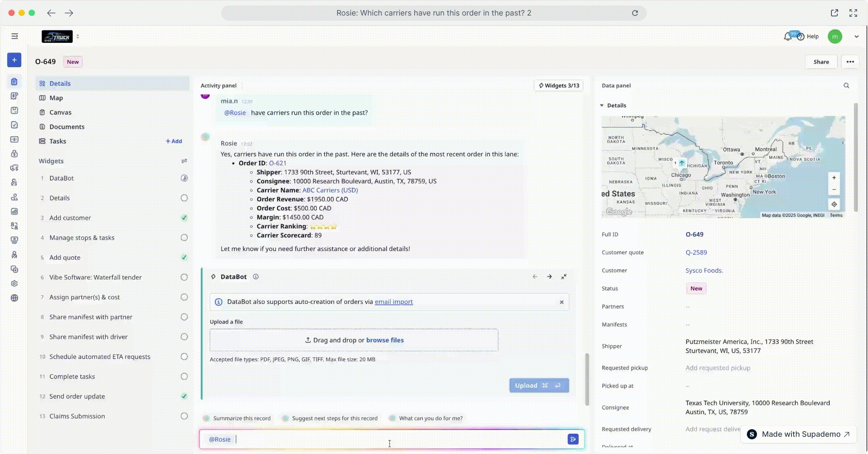This screenshot has height=454, width=868.
Task: Zoom in on the map
Action: (834, 178)
